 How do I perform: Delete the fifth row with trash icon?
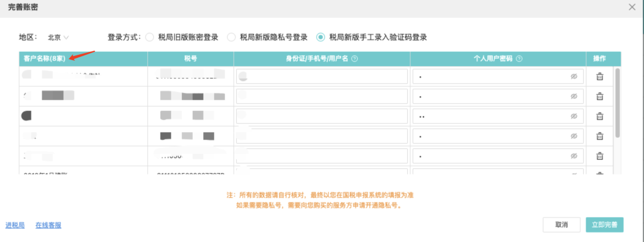pyautogui.click(x=600, y=156)
